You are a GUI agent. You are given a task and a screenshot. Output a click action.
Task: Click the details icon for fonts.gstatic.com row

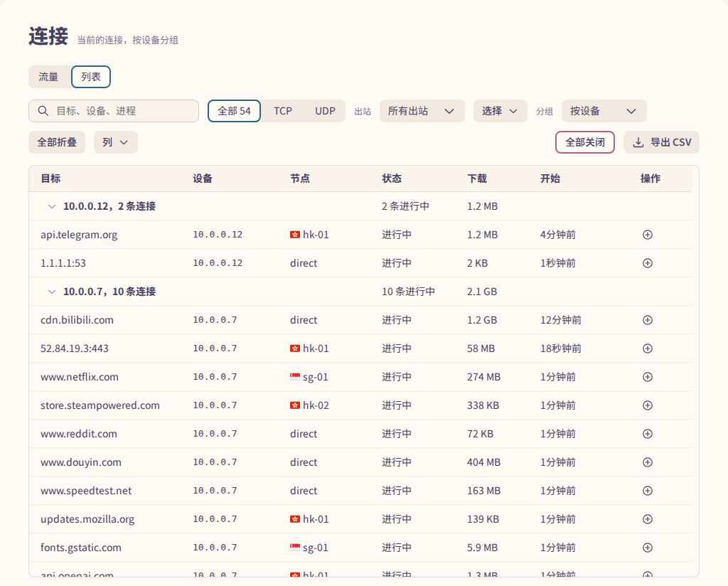pyautogui.click(x=647, y=548)
